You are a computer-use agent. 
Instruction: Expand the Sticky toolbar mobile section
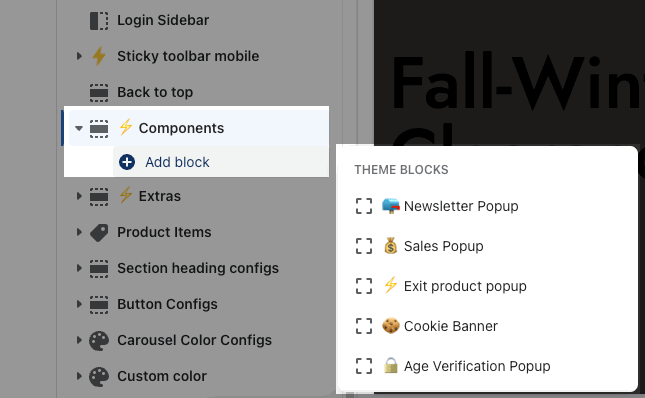pos(79,56)
